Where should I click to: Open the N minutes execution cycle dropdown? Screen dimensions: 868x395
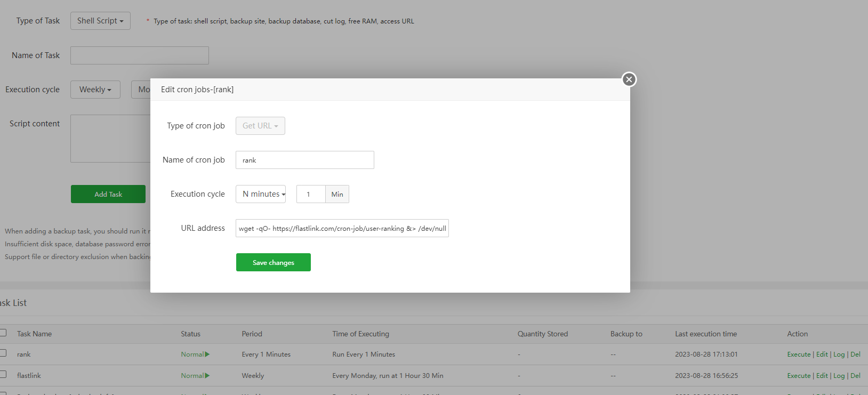(261, 194)
